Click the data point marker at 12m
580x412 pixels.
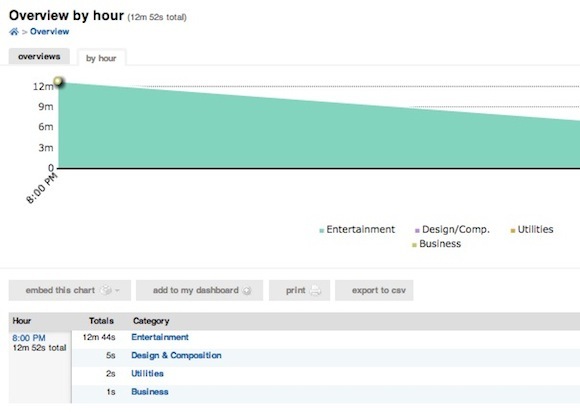pyautogui.click(x=58, y=81)
